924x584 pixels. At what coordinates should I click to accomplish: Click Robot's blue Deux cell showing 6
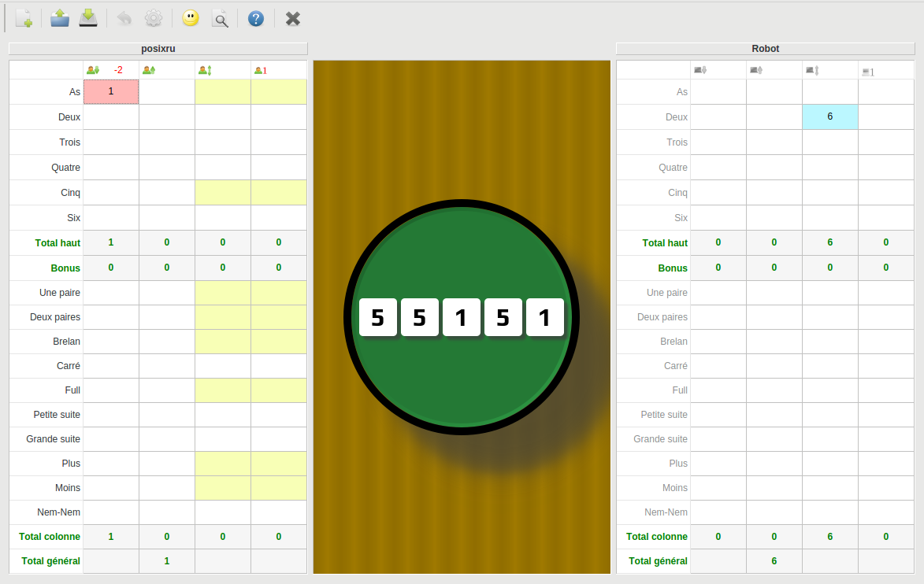[829, 117]
